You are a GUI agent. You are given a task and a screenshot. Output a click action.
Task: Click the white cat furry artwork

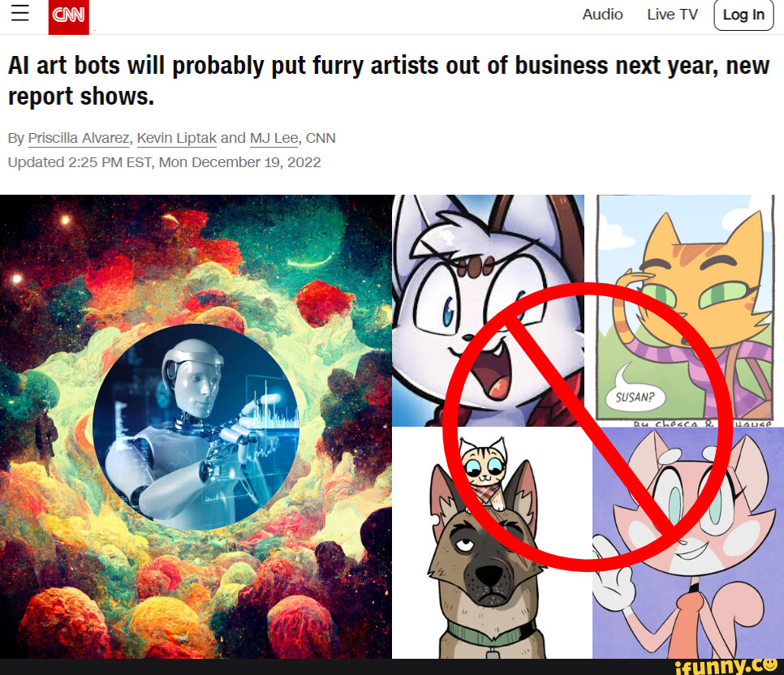488,310
